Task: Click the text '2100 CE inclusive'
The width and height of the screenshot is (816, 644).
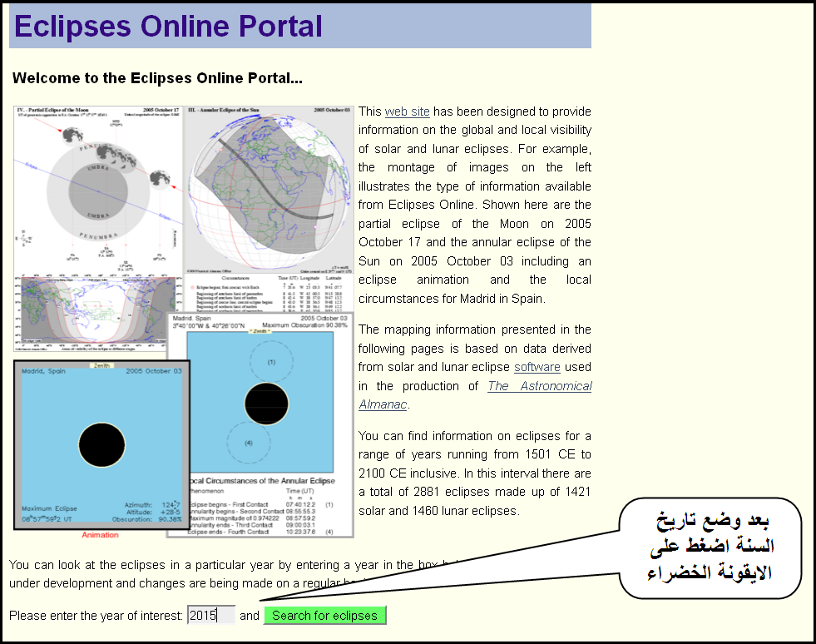Action: 408,473
